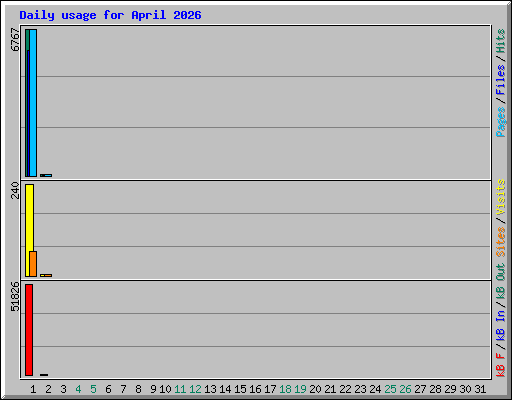Click day 24 on the x-axis

tap(375, 389)
